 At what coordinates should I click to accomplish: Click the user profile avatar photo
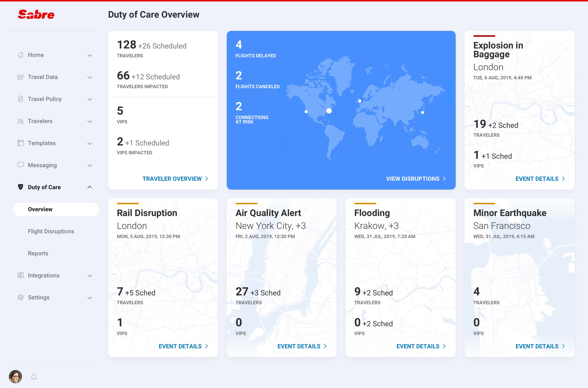[x=15, y=376]
